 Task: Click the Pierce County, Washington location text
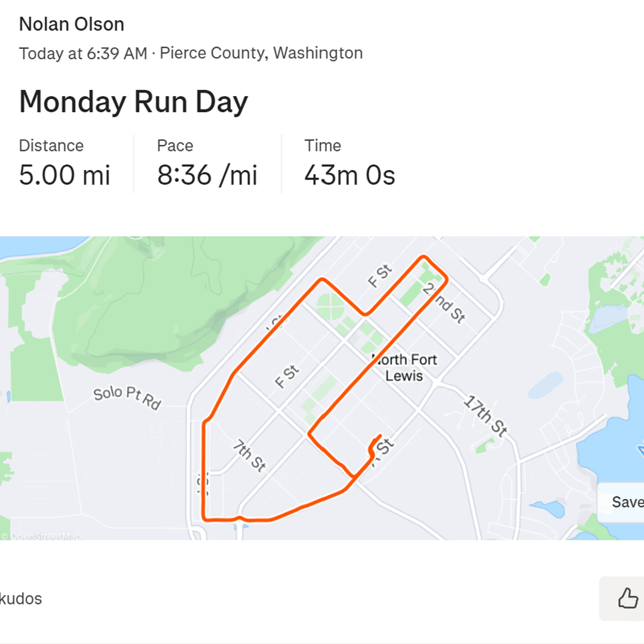[x=261, y=53]
